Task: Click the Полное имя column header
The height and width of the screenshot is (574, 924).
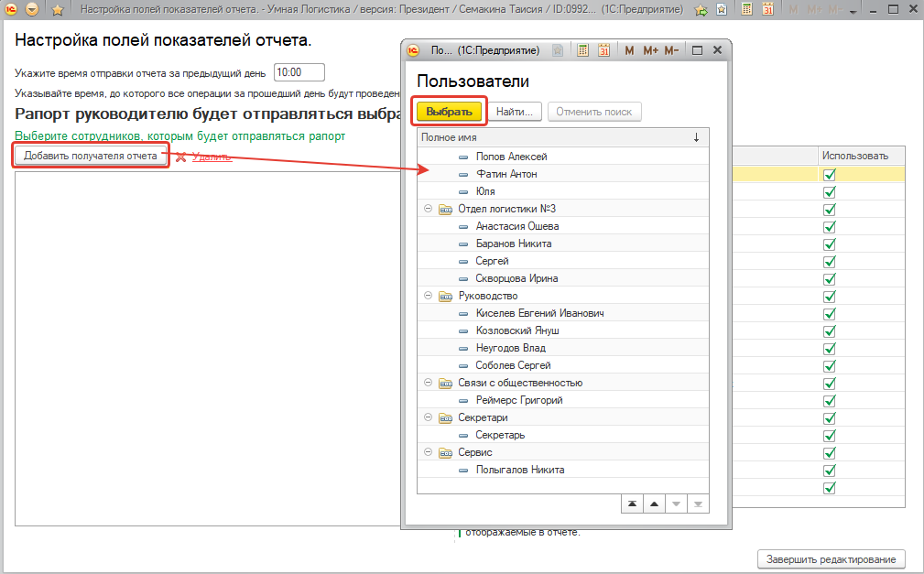Action: pos(563,137)
